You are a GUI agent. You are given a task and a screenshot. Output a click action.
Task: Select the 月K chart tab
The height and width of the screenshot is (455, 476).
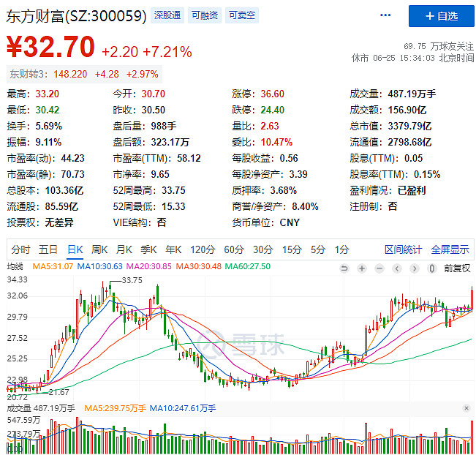(x=124, y=249)
